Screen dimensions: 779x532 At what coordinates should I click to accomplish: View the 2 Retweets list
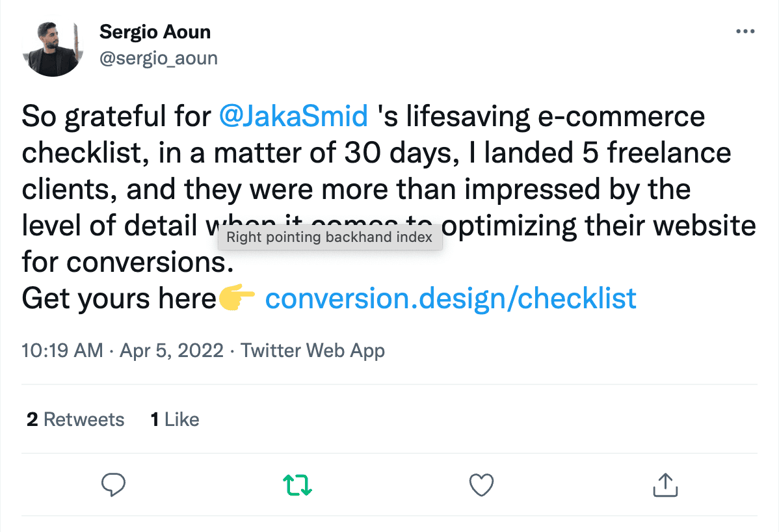(75, 419)
